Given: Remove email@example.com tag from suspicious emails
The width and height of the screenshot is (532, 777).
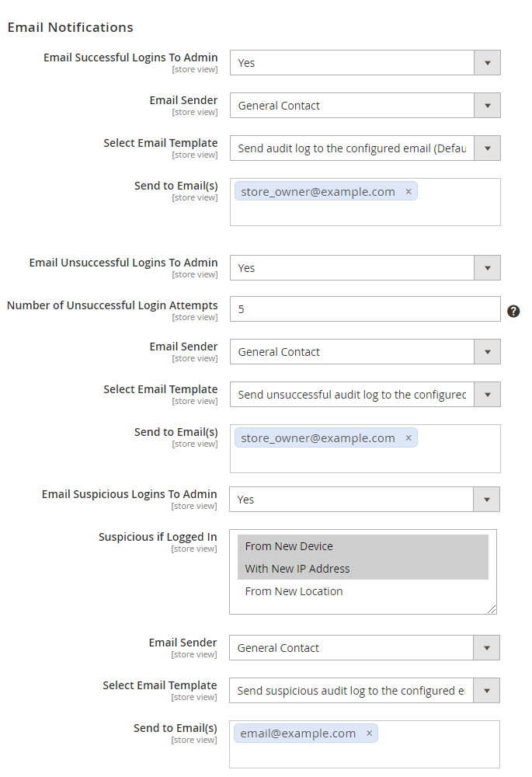Looking at the screenshot, I should click(369, 733).
